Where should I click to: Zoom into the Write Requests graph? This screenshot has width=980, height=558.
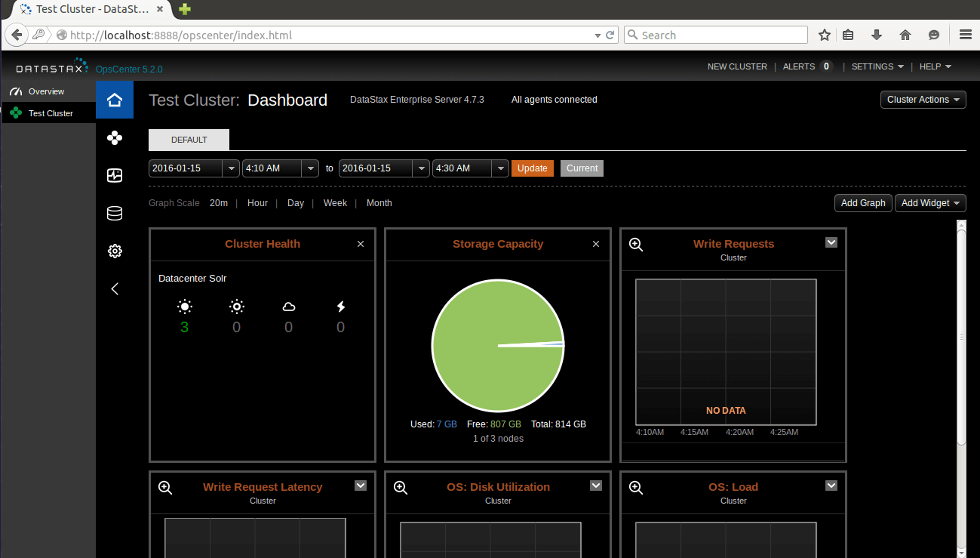(x=636, y=244)
